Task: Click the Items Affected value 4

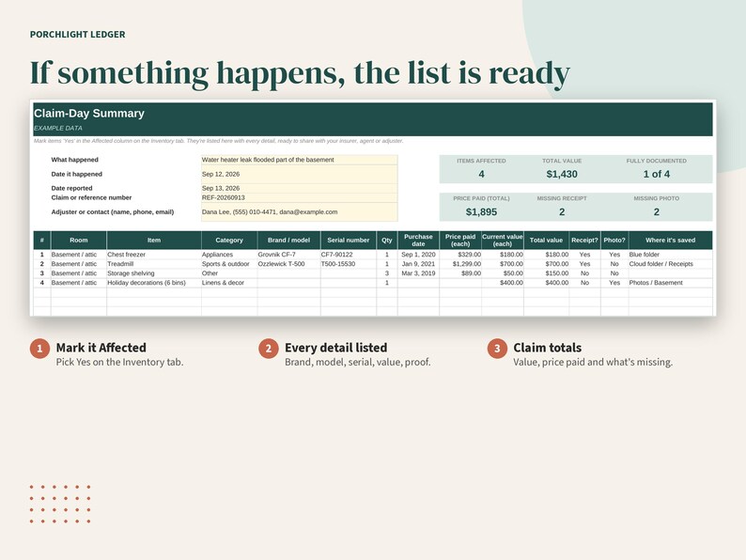Action: click(x=481, y=174)
